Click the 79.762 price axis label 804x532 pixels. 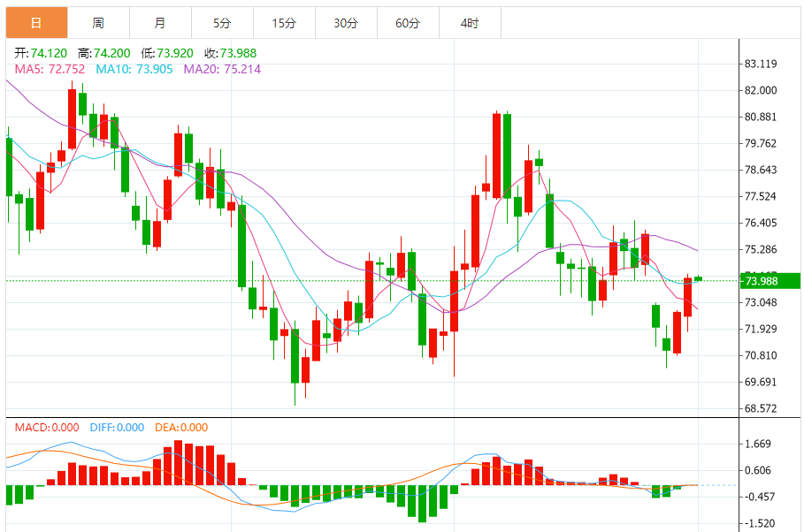[x=761, y=143]
